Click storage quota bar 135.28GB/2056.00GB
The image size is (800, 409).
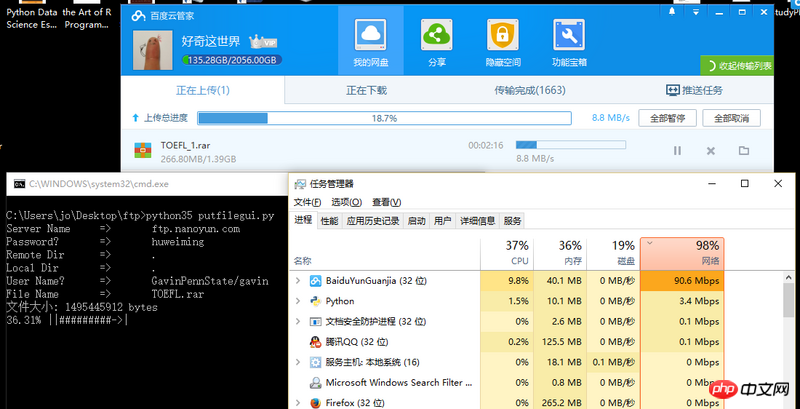232,60
